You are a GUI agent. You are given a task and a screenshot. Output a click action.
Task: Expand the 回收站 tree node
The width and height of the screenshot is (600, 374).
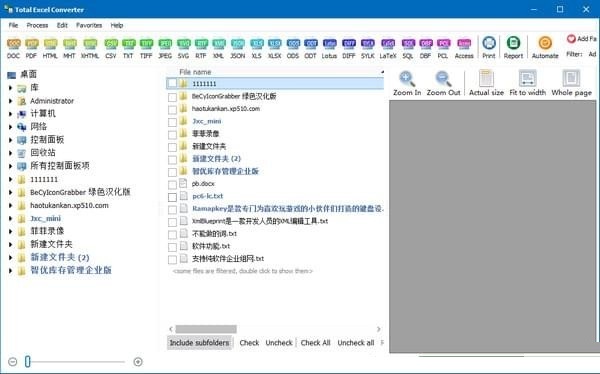point(10,153)
